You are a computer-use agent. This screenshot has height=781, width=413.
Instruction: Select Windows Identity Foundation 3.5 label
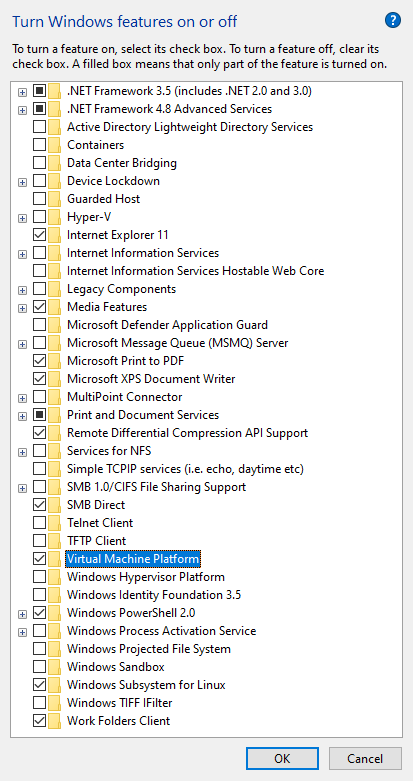click(154, 595)
